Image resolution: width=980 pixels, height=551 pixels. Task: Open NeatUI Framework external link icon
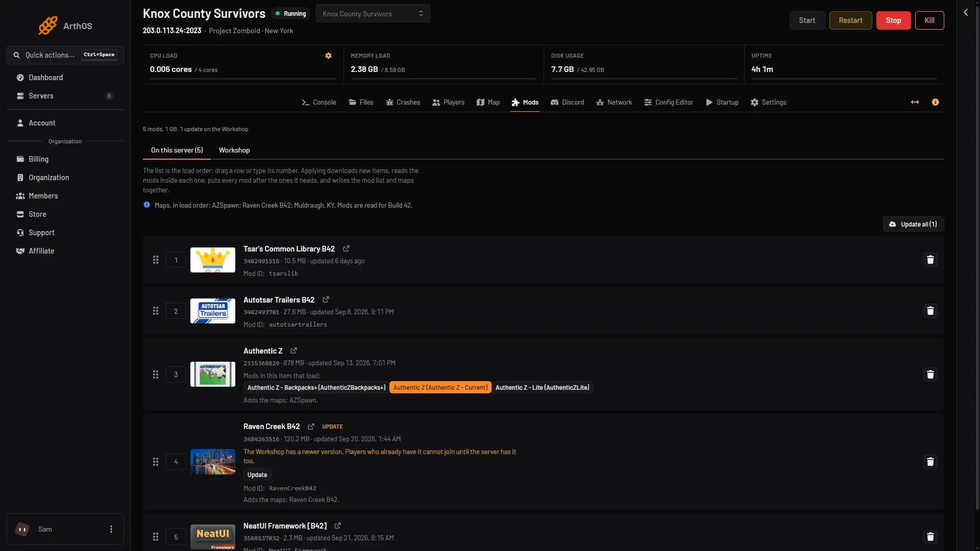337,525
